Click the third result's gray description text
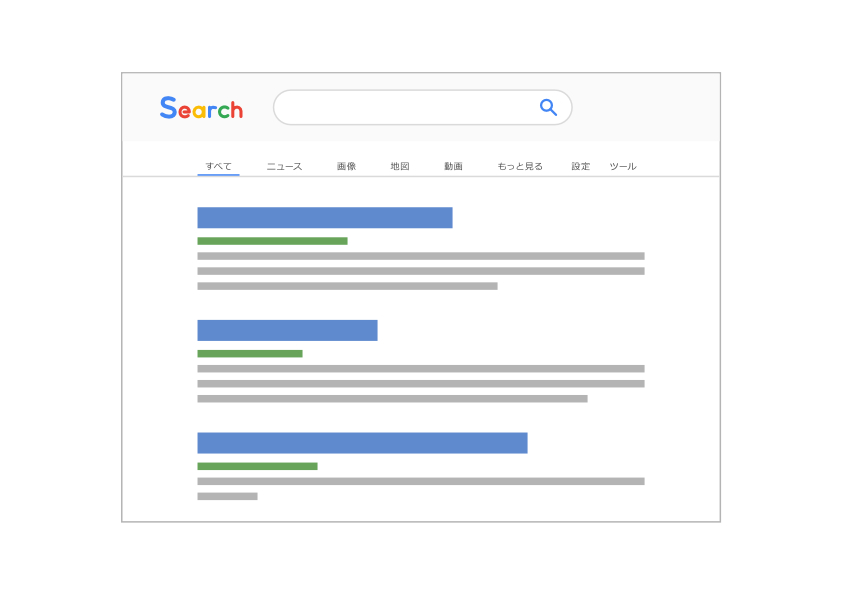This screenshot has width=842, height=596. point(421,489)
